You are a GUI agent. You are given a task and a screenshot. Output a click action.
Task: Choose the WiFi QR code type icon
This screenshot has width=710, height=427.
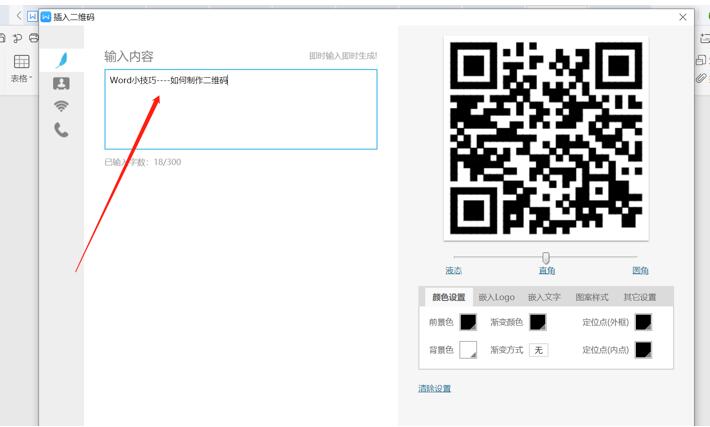[61, 106]
